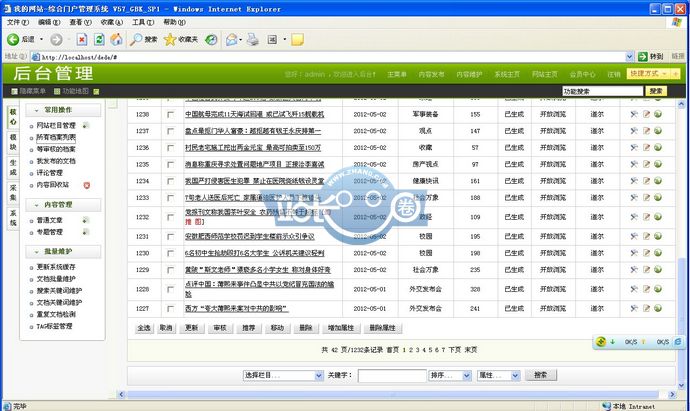This screenshot has height=411, width=690.
Task: Click the 增加属性 button
Action: 341,328
